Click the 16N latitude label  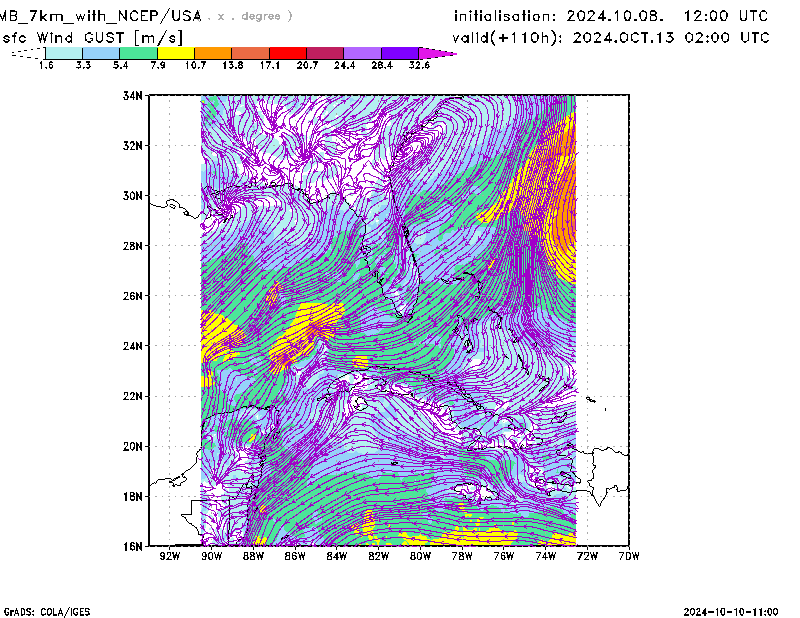pyautogui.click(x=133, y=546)
